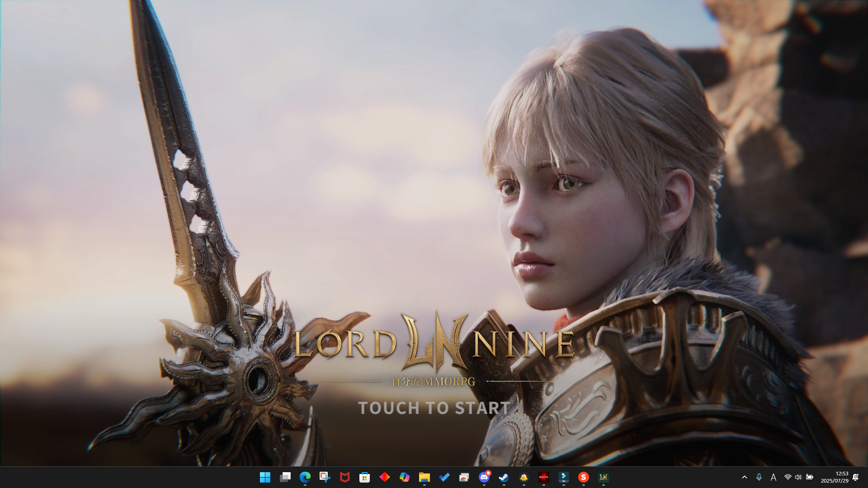Open the stacked-windows icon beside Discord
Image resolution: width=868 pixels, height=488 pixels.
(464, 477)
